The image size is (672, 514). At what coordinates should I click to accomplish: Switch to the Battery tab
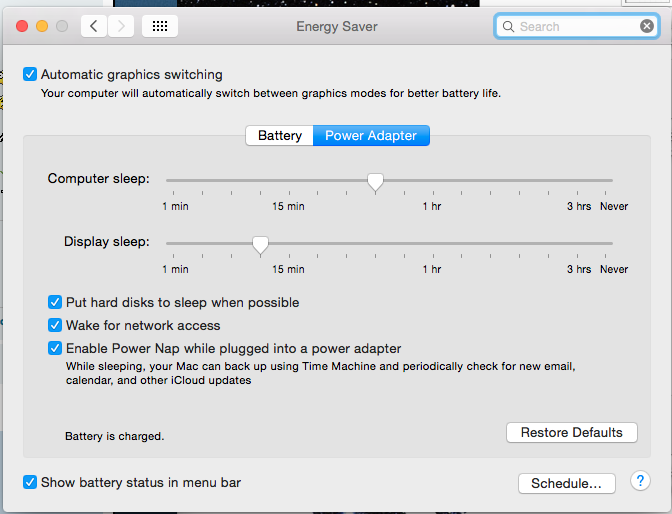point(279,135)
